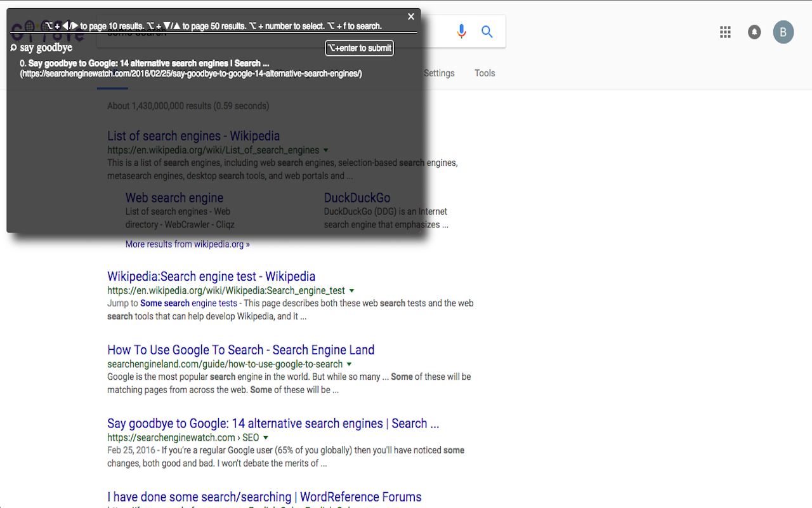
Task: Click the 'Some search engine tests' jump link
Action: coord(188,303)
